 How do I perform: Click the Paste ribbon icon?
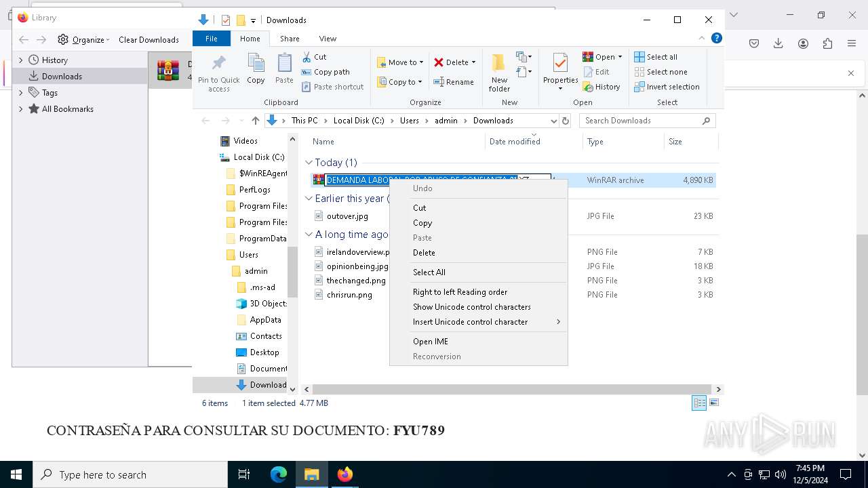tap(284, 68)
